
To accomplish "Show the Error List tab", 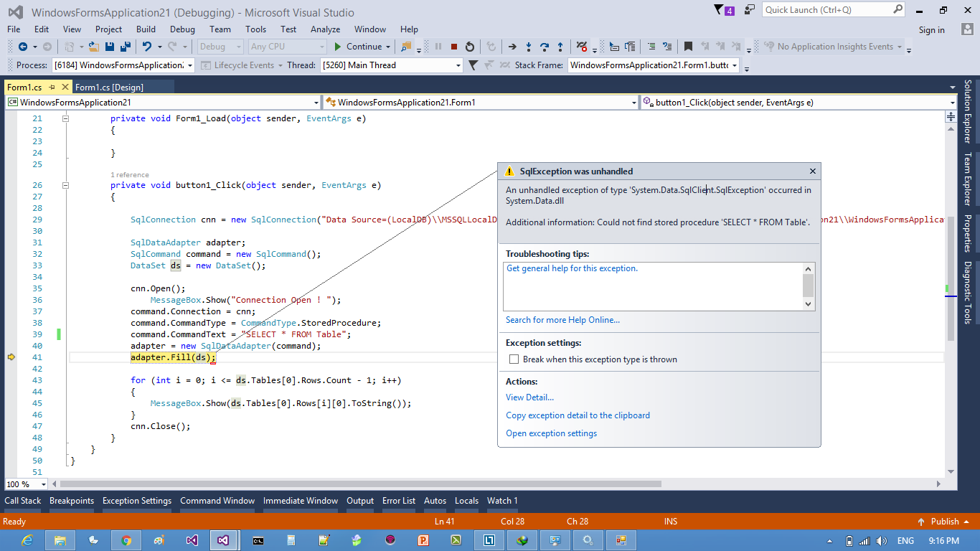I will tap(399, 501).
